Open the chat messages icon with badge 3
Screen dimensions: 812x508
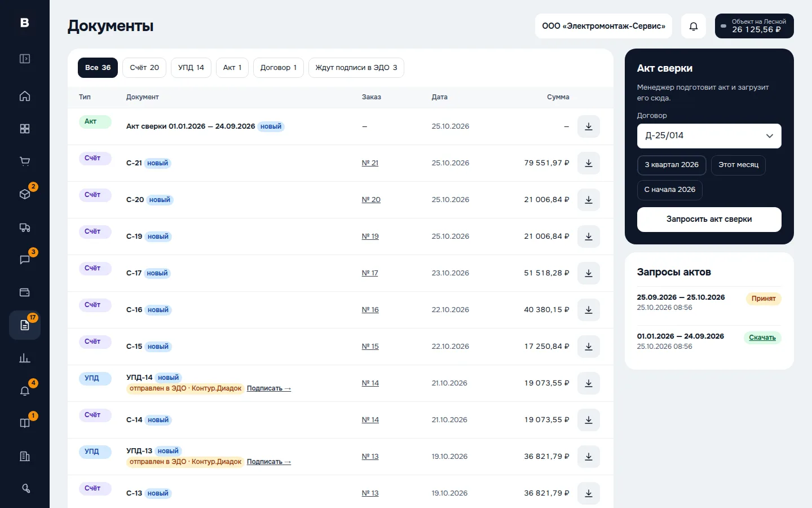point(25,260)
